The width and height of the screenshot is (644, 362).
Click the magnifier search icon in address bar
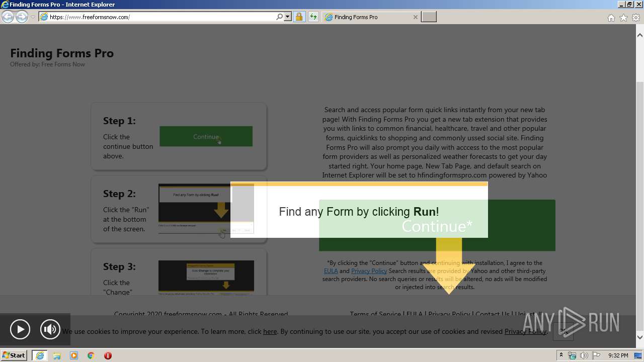280,17
